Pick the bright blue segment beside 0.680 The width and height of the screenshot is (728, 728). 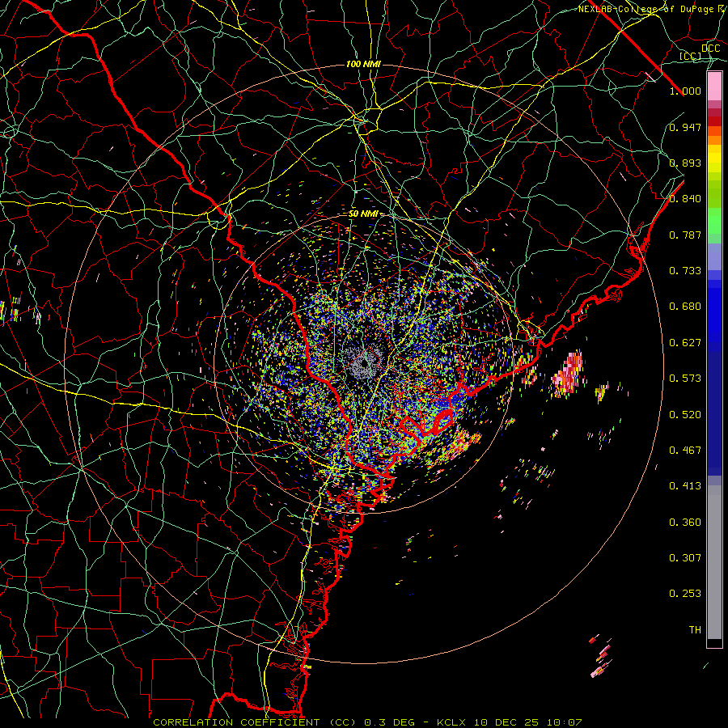coord(714,311)
